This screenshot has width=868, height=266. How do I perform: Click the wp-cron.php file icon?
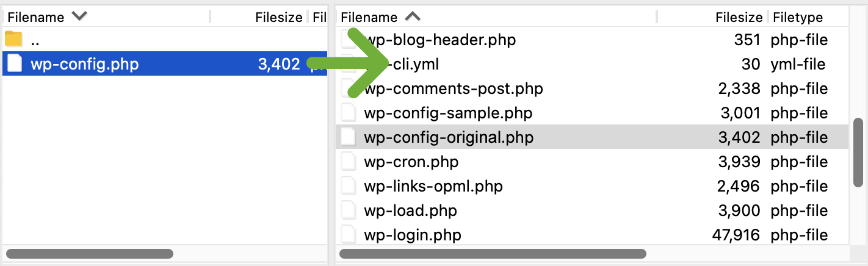coord(349,162)
